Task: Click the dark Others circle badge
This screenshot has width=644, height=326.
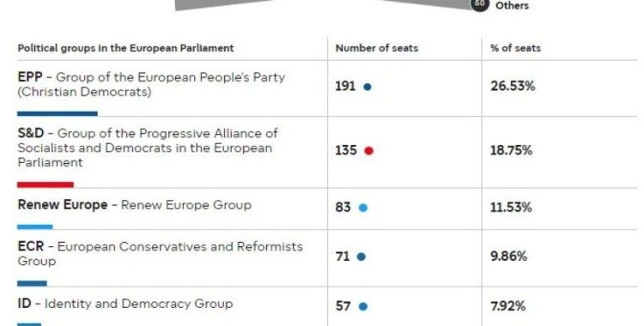Action: tap(480, 4)
